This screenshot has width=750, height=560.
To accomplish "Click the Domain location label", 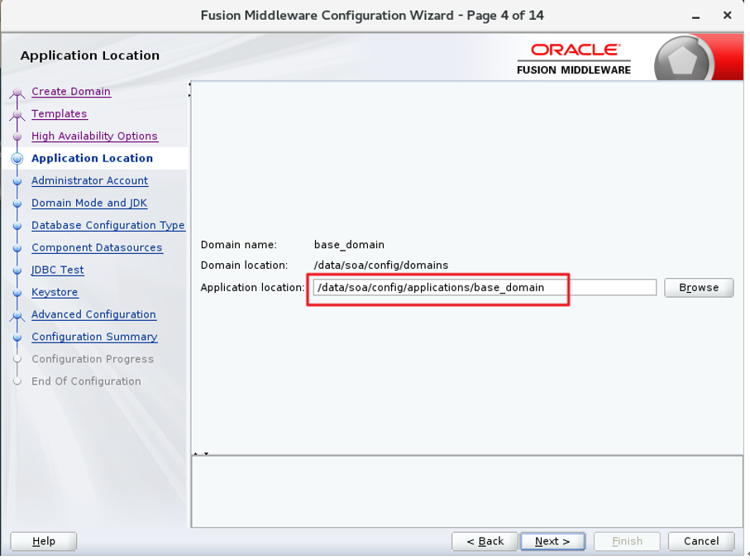I will click(x=245, y=266).
